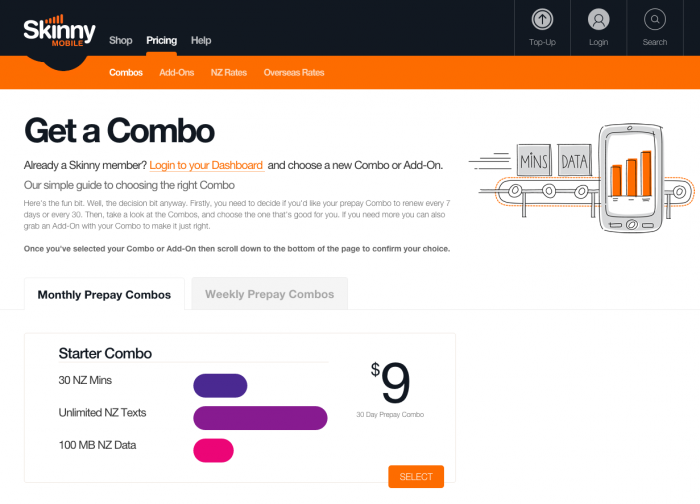Image resolution: width=700 pixels, height=504 pixels.
Task: Click the '100 MB NZ Data' label
Action: point(97,445)
